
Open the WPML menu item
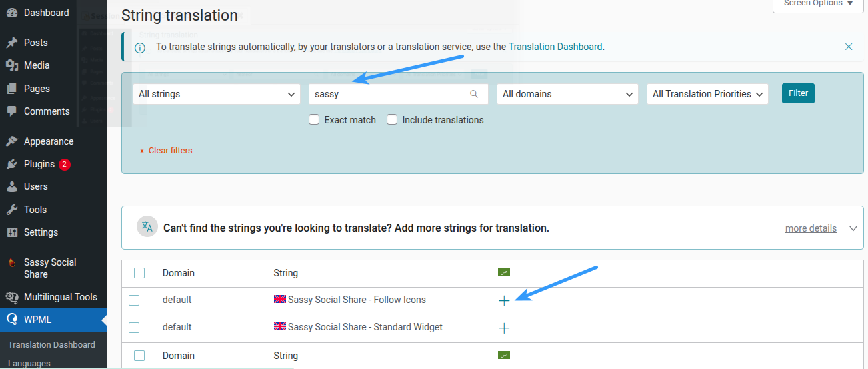pos(53,320)
